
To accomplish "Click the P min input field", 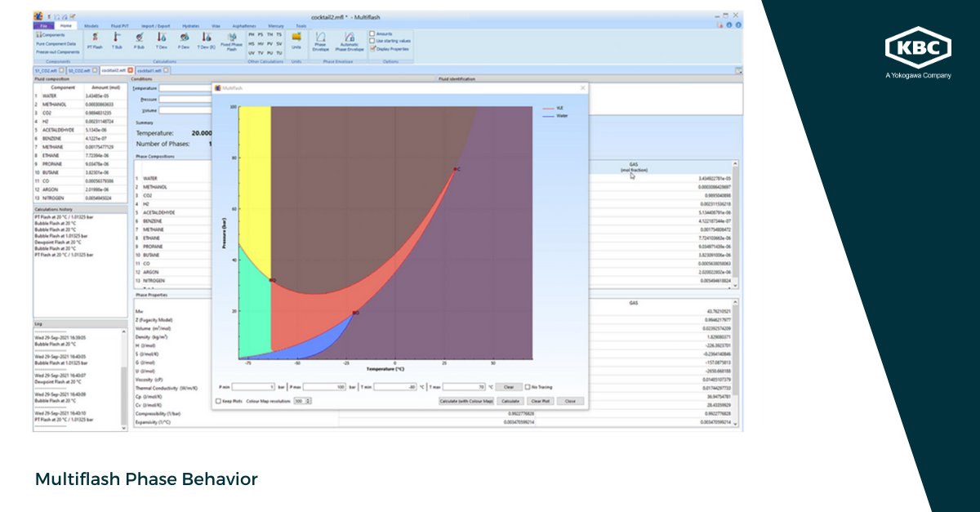I will [x=254, y=387].
